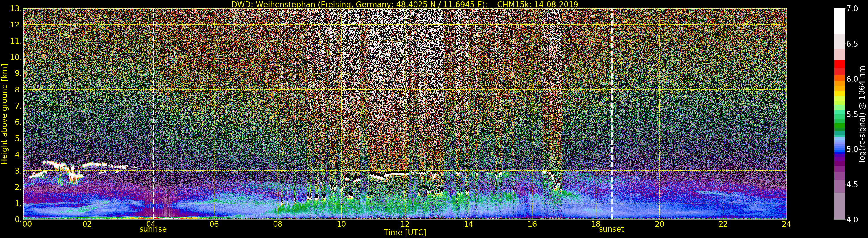Click the time axis tick '02'

(87, 224)
